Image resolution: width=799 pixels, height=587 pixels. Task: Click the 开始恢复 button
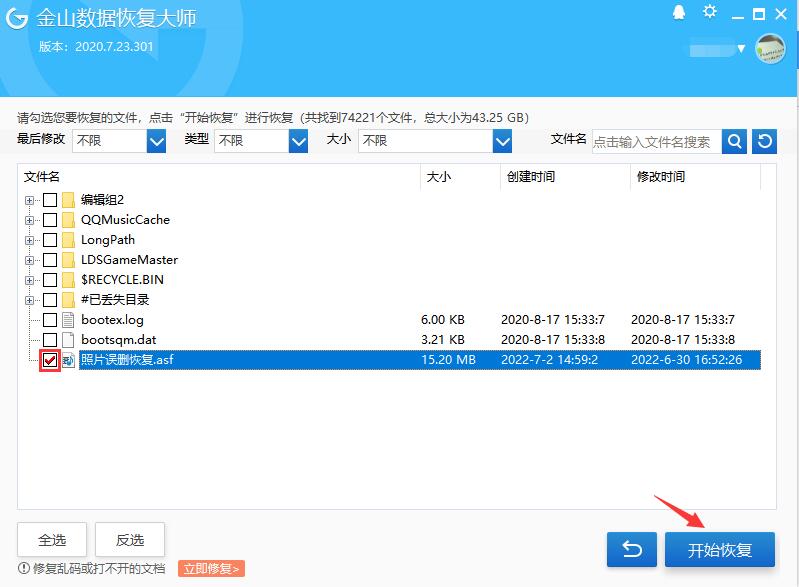click(720, 549)
